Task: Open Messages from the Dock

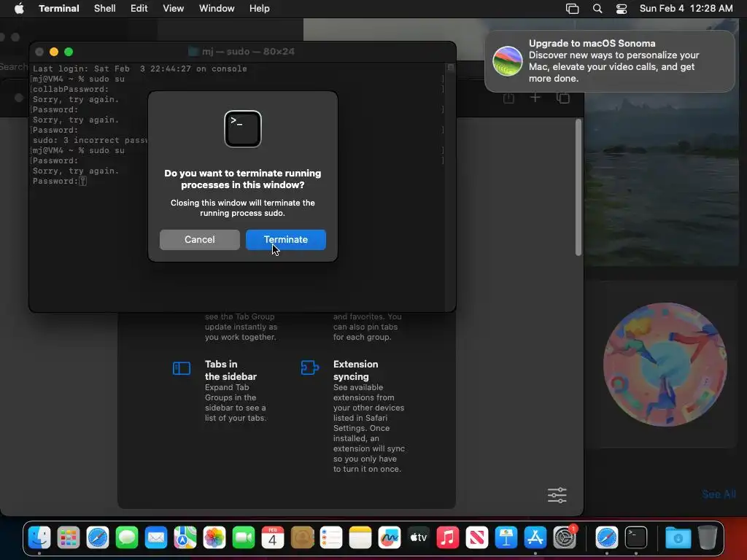Action: point(127,538)
